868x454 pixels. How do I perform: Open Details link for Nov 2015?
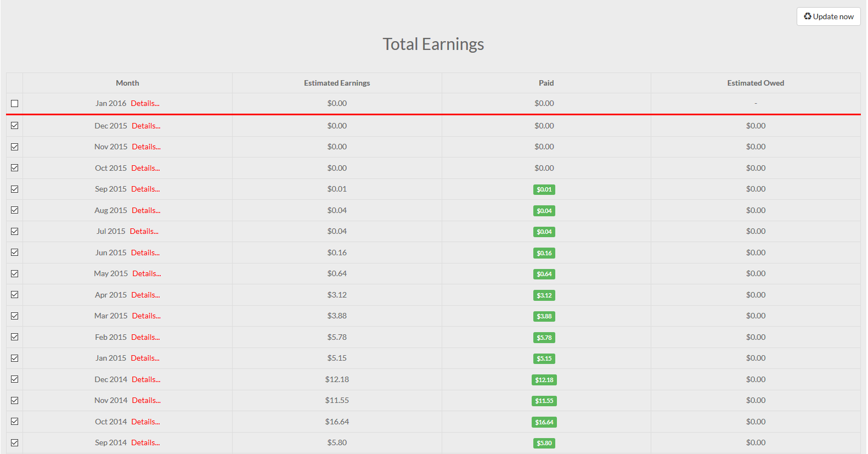146,147
